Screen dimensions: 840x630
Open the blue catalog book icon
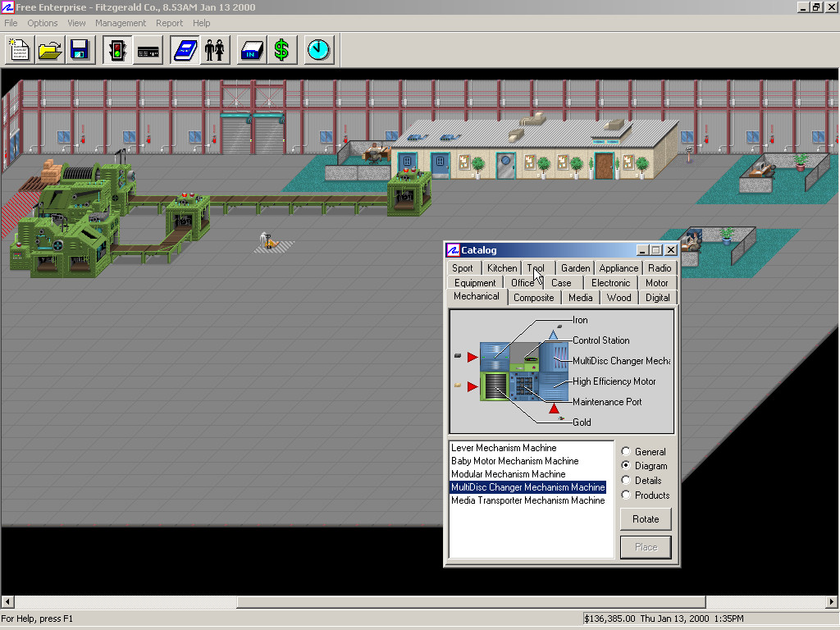185,51
